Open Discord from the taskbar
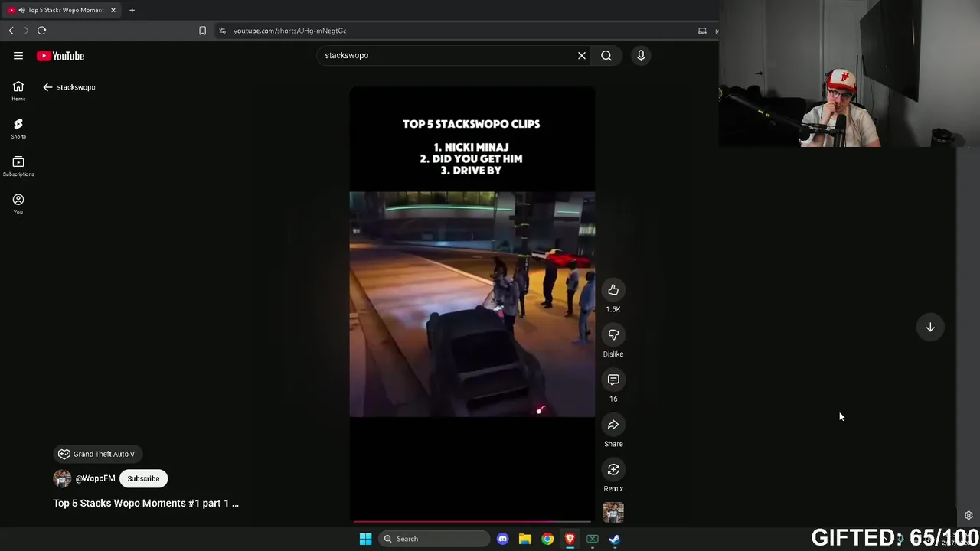980x551 pixels. click(502, 539)
